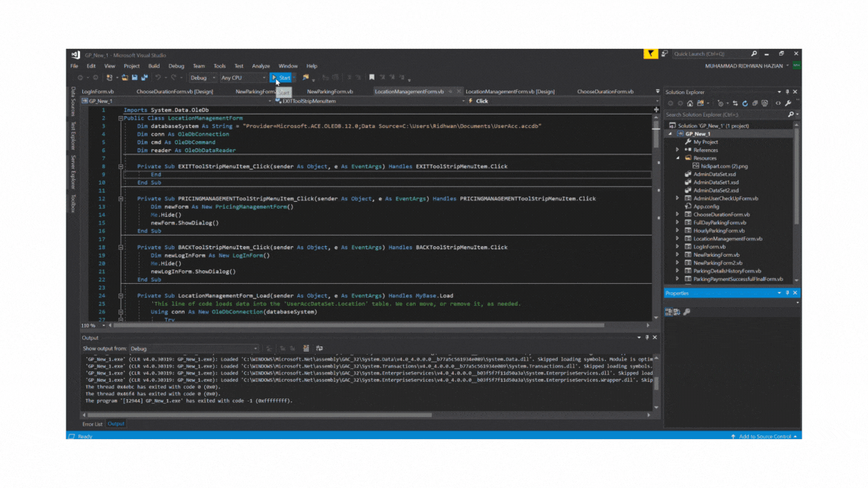Open the Any CPU platform dropdown

pyautogui.click(x=243, y=78)
